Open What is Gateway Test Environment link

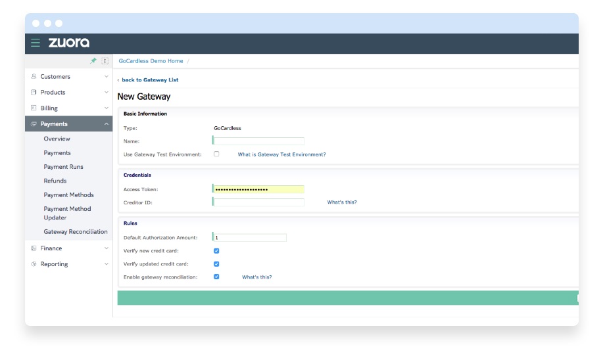(x=281, y=155)
